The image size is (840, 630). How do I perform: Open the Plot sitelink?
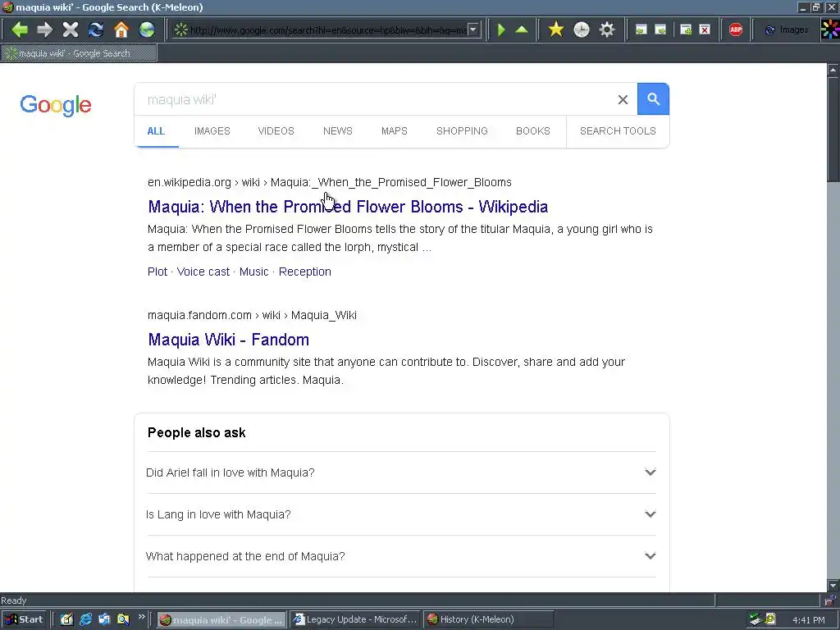coord(157,272)
